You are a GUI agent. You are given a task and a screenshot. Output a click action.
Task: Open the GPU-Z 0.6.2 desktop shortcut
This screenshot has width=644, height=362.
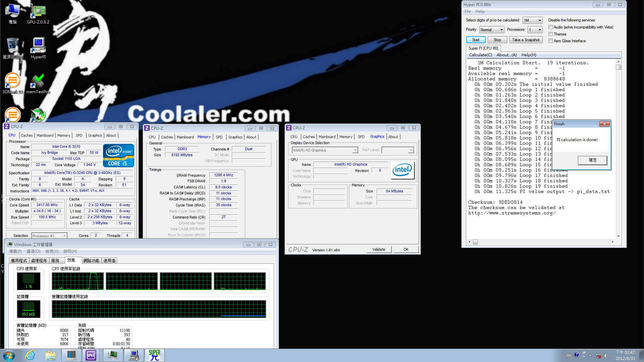coord(38,14)
